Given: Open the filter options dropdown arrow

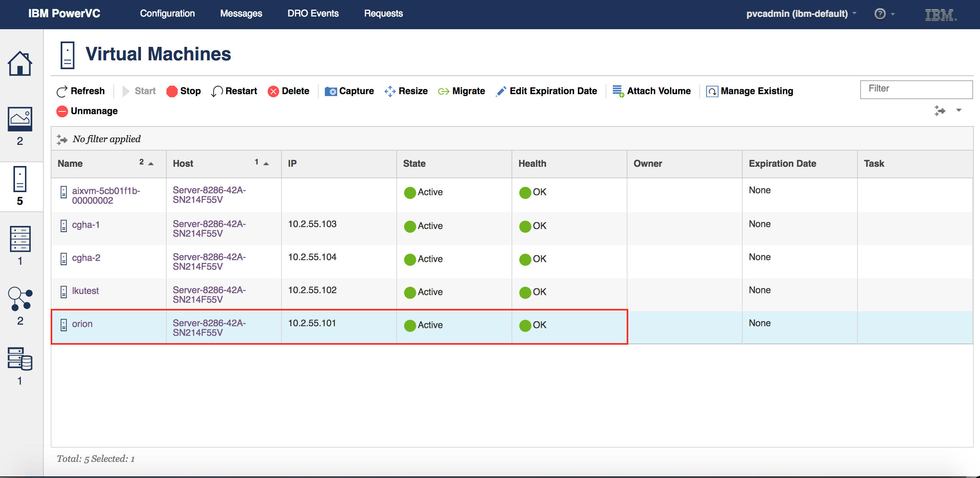Looking at the screenshot, I should [x=959, y=110].
